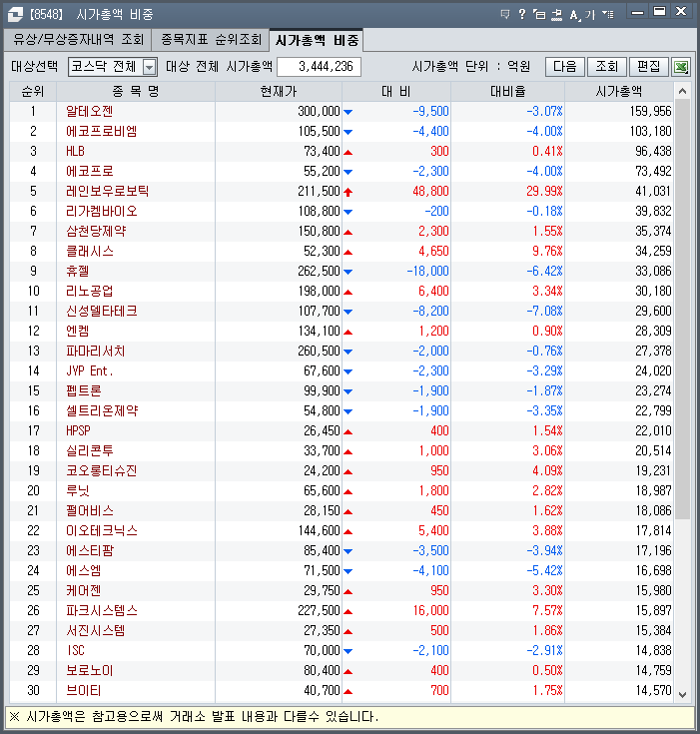
Task: Maximize the 시가총액 비중 window
Action: point(659,12)
